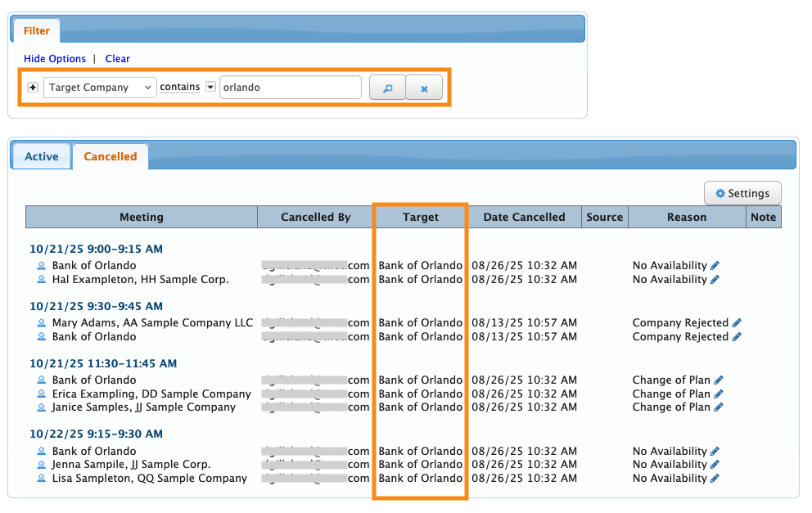Click person icon next to Janice Samples
Viewport: 812px width, 513px height.
click(x=42, y=407)
